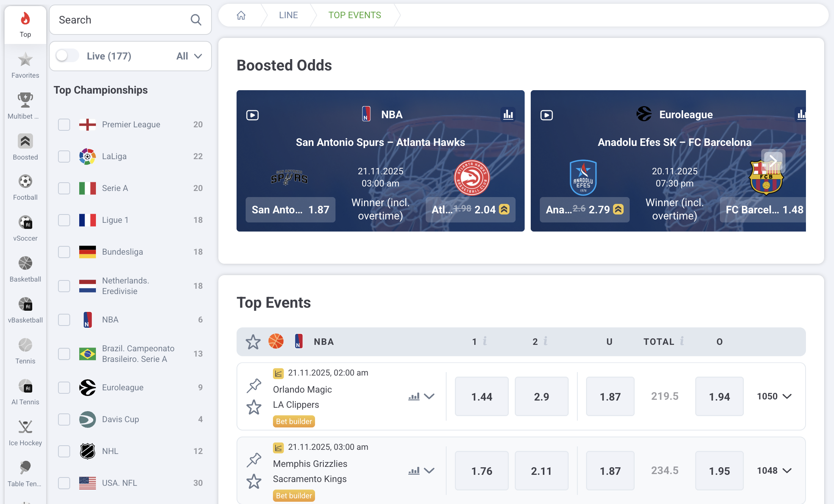The image size is (834, 504).
Task: Select AI Tennis in the sports sidebar
Action: click(25, 392)
